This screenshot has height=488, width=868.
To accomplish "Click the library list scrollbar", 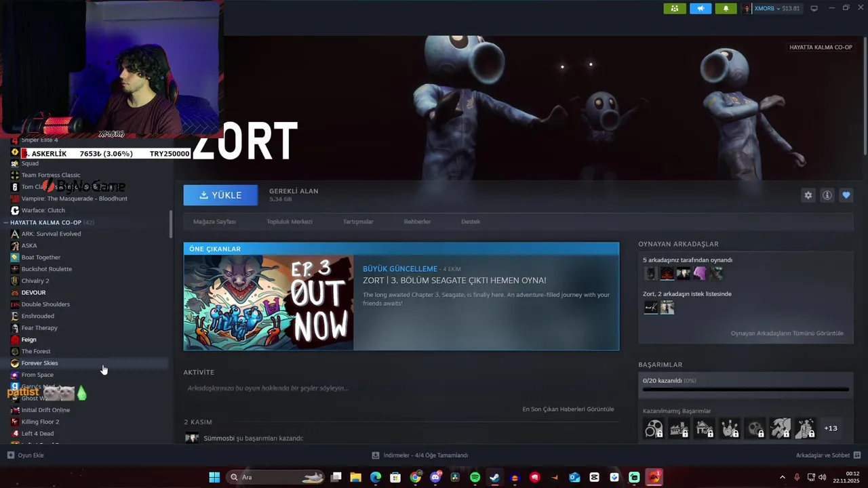I will [170, 224].
